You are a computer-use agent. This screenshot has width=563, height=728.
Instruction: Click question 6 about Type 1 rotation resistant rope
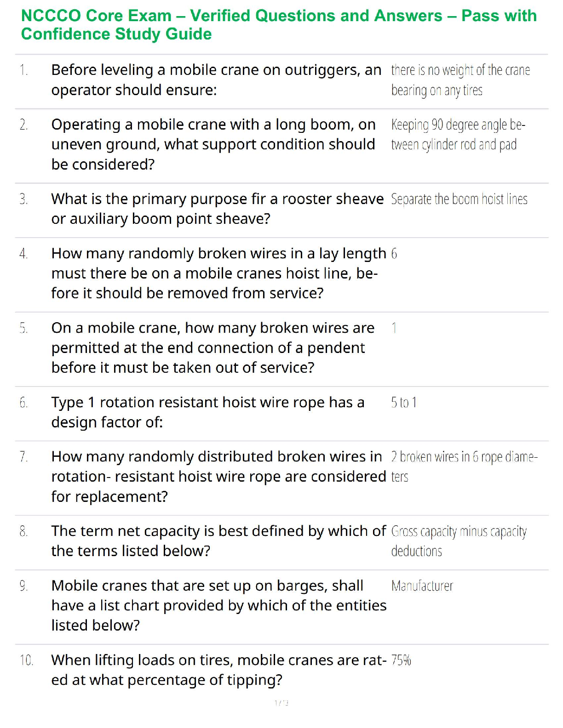click(208, 412)
